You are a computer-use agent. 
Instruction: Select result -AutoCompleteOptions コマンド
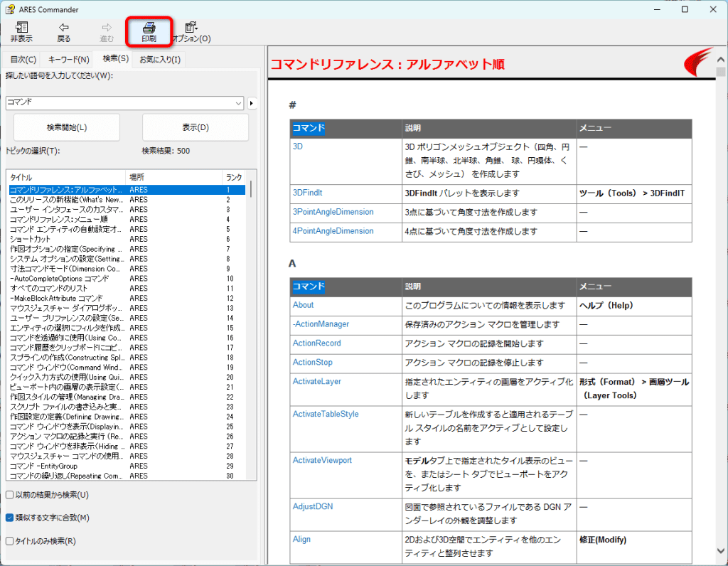[127, 279]
